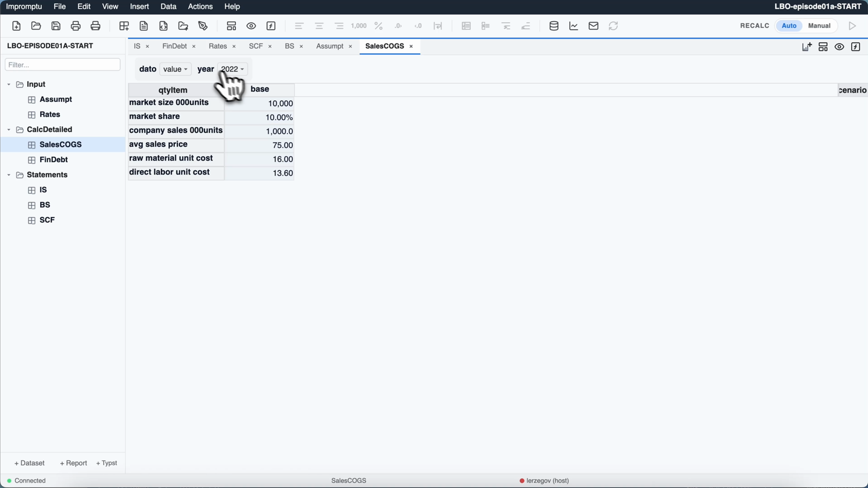Collapse the Statements folder
The height and width of the screenshot is (488, 868).
[9, 175]
